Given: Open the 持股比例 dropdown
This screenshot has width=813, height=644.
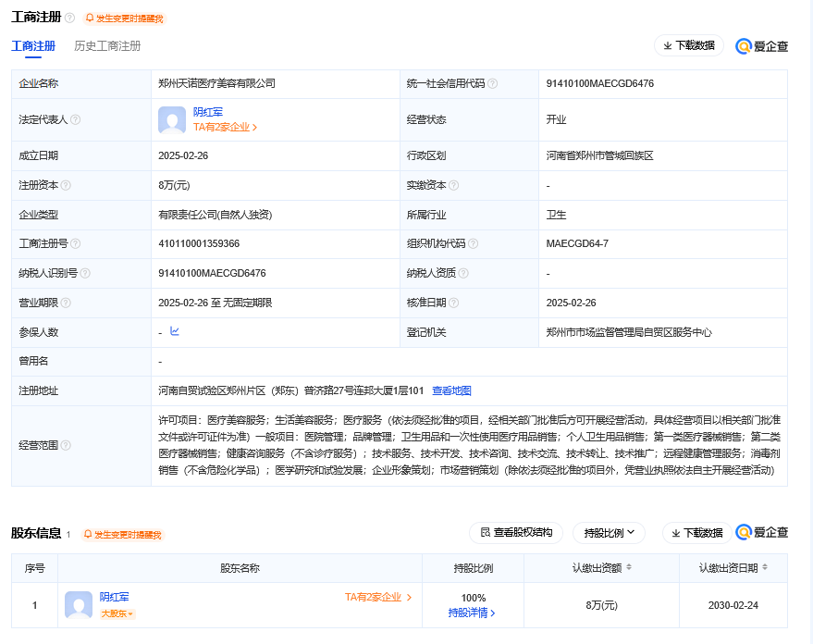Looking at the screenshot, I should pyautogui.click(x=609, y=533).
